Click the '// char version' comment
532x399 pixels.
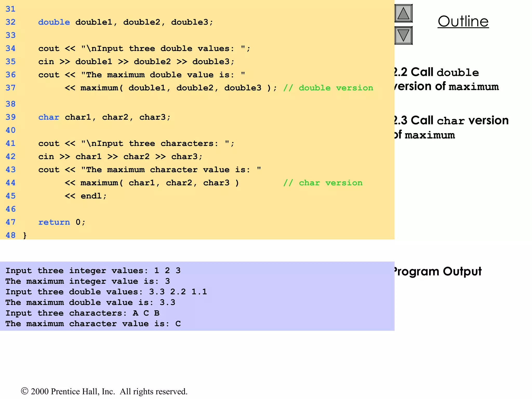point(323,183)
